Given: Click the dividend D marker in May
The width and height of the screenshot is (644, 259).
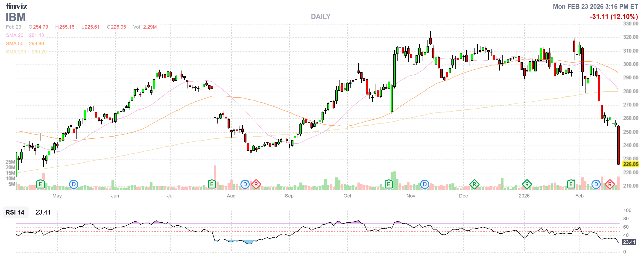Looking at the screenshot, I should tap(73, 185).
